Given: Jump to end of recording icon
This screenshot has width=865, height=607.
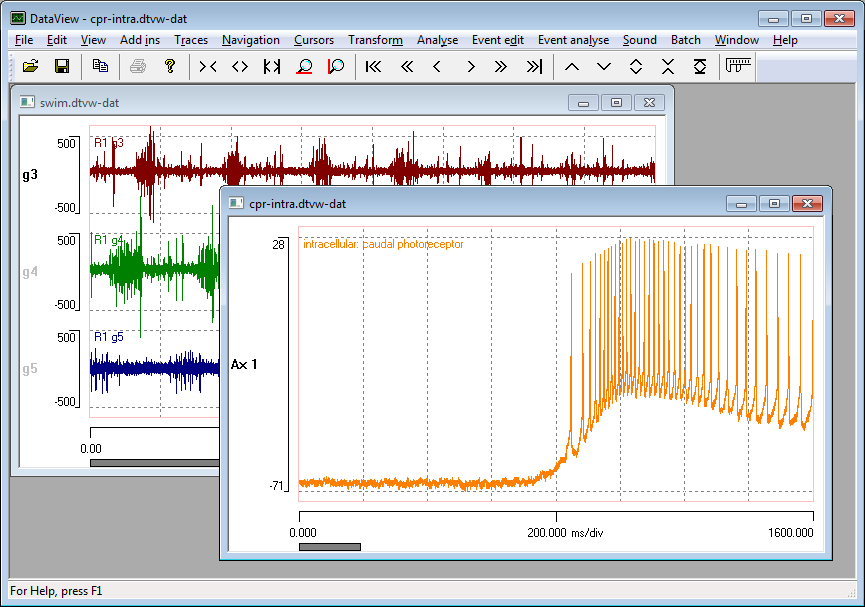Looking at the screenshot, I should pos(534,66).
